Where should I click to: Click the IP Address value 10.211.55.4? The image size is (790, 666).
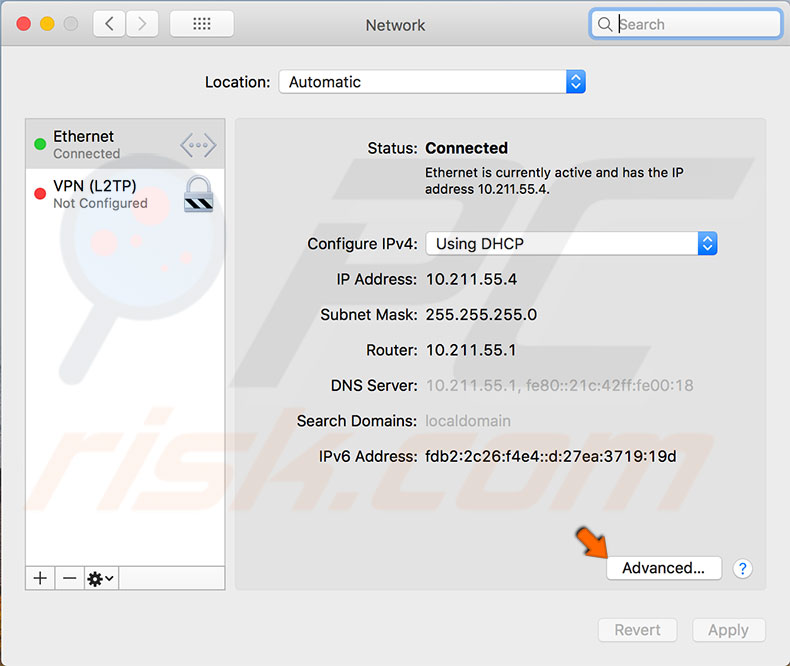(472, 280)
